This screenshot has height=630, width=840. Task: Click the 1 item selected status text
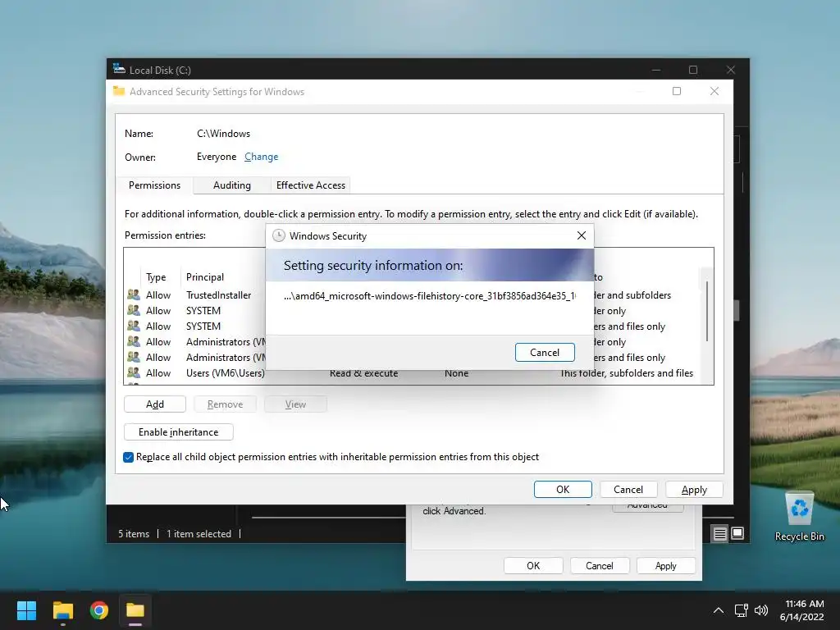tap(199, 533)
